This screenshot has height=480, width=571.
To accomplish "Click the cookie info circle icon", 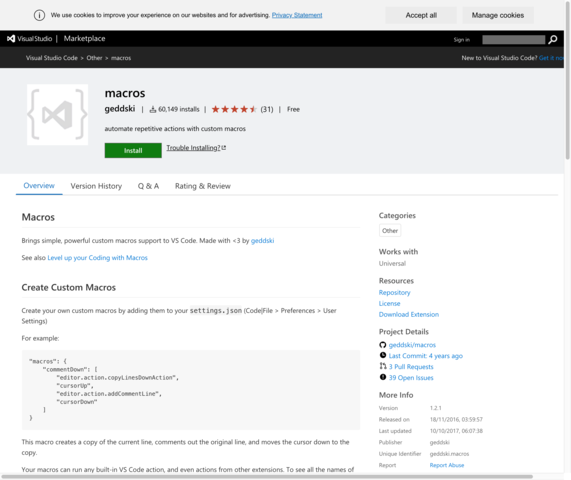I will point(39,15).
